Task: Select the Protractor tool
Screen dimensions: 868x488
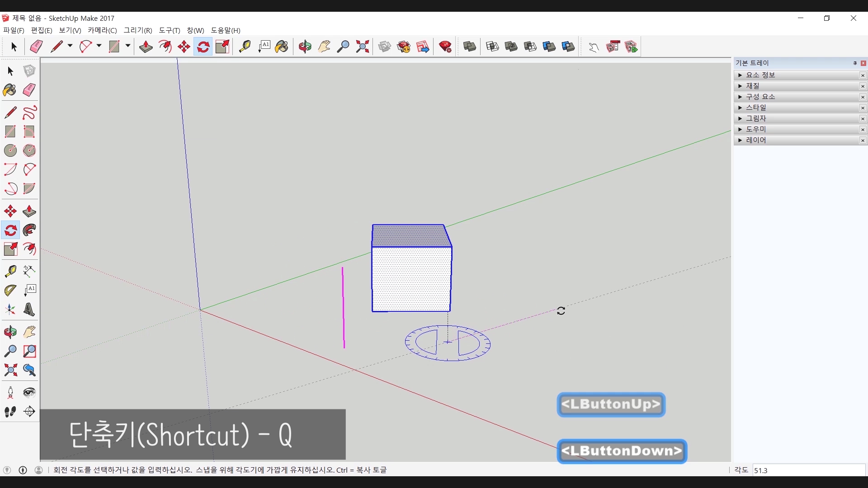Action: pos(10,290)
